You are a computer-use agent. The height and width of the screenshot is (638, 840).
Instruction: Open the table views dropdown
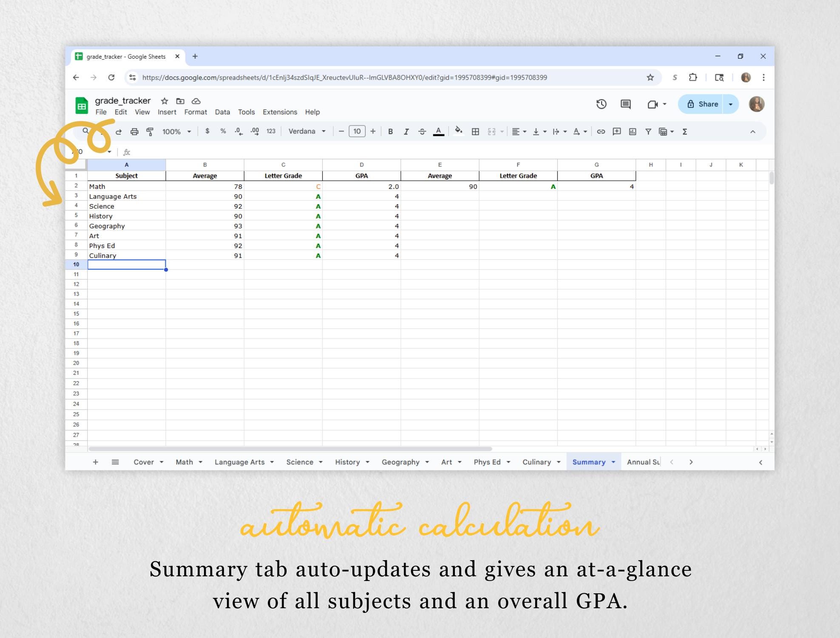pos(666,132)
